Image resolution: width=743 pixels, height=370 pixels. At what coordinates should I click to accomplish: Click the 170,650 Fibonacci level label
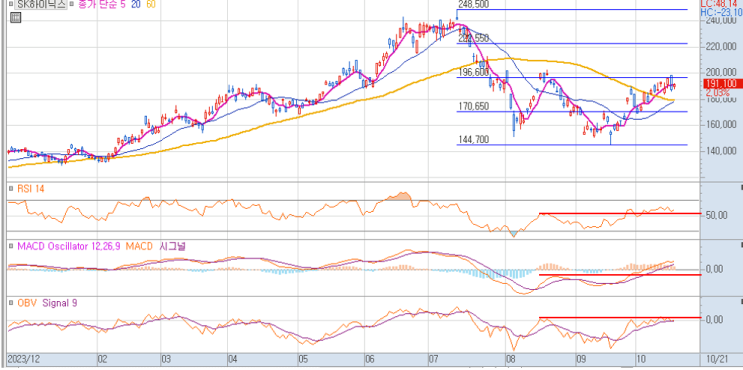[x=473, y=106]
